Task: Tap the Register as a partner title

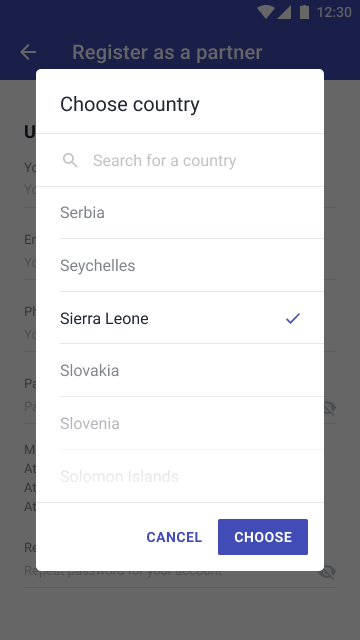Action: pyautogui.click(x=167, y=52)
